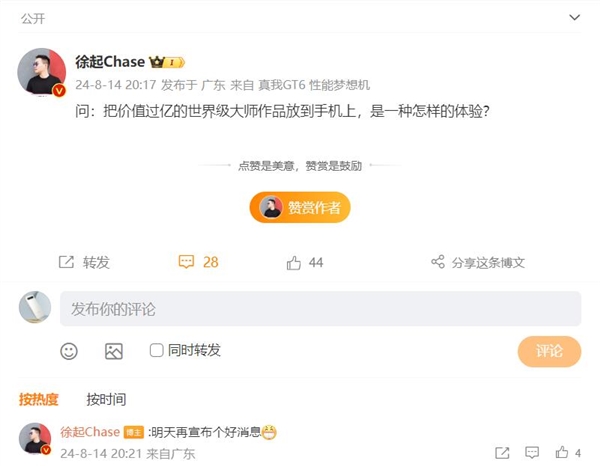Like the post with thumbs-up showing 44
Image resolution: width=600 pixels, height=466 pixels.
[x=294, y=262]
